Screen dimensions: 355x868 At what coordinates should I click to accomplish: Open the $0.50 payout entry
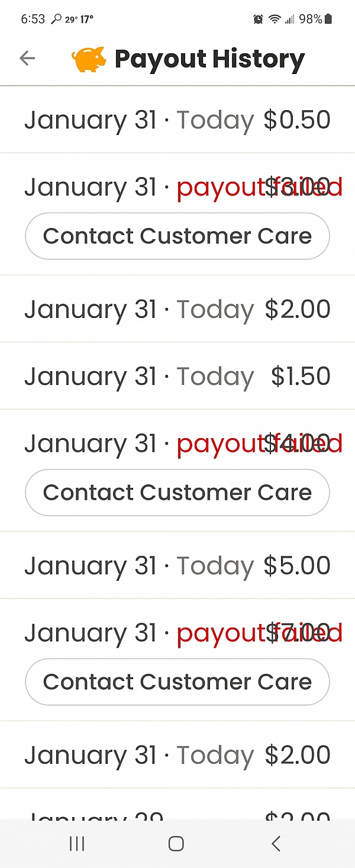[177, 120]
